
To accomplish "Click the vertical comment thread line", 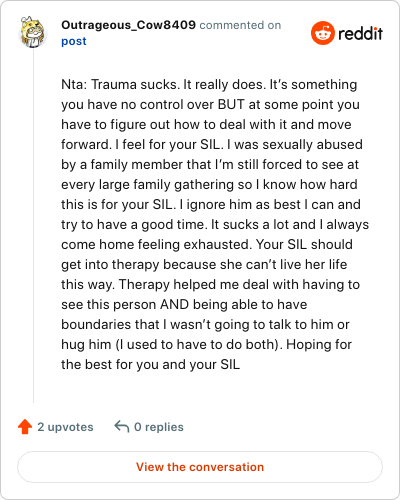I will click(33, 226).
